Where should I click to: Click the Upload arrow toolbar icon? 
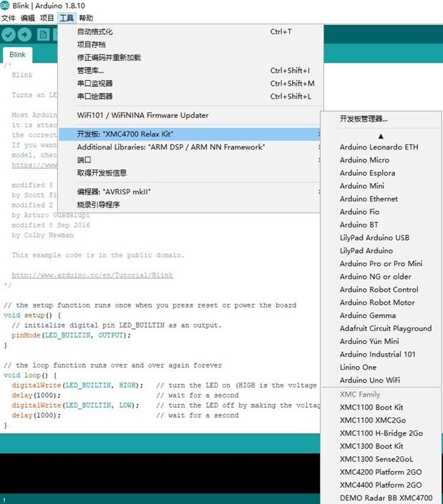[x=24, y=35]
